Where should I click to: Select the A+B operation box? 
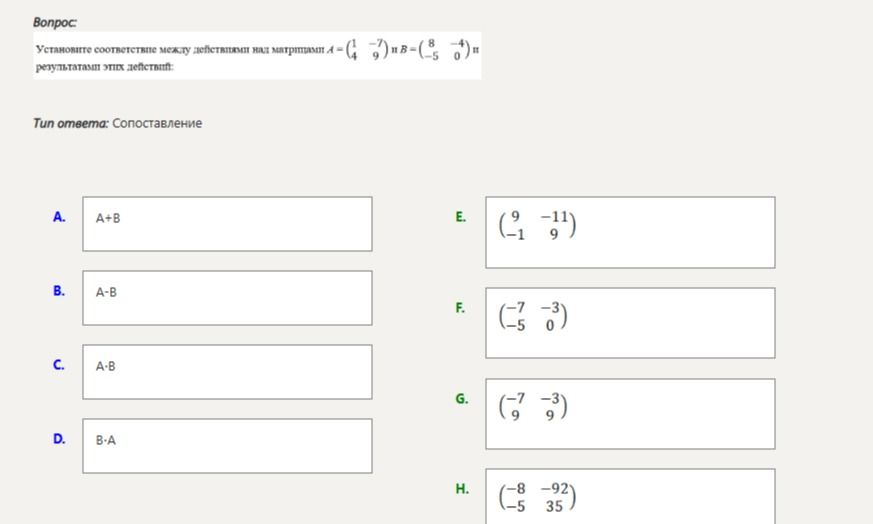227,224
